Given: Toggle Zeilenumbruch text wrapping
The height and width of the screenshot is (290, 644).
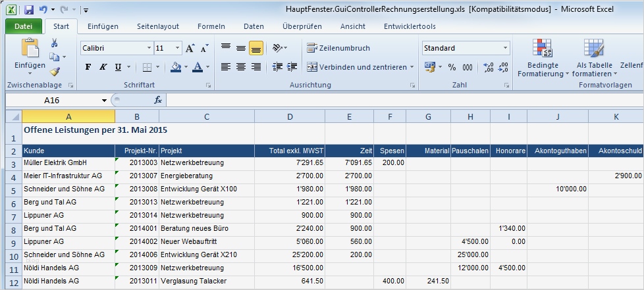Looking at the screenshot, I should (339, 48).
